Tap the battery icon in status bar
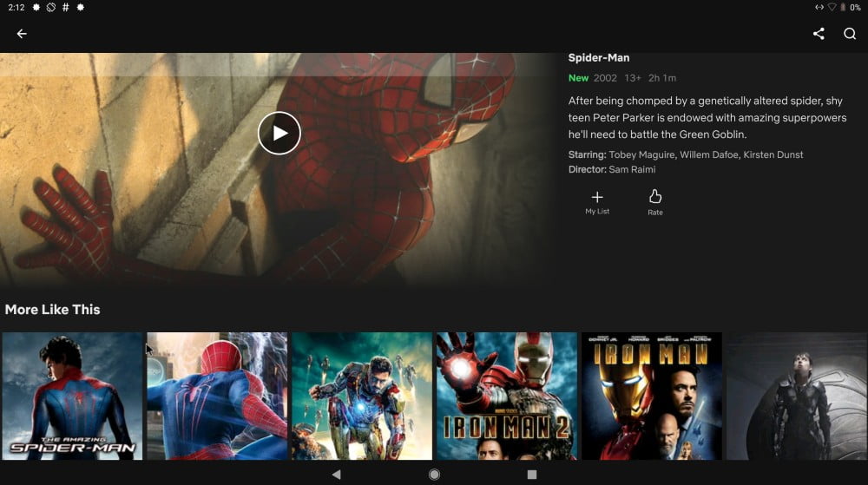Image resolution: width=868 pixels, height=485 pixels. point(843,7)
